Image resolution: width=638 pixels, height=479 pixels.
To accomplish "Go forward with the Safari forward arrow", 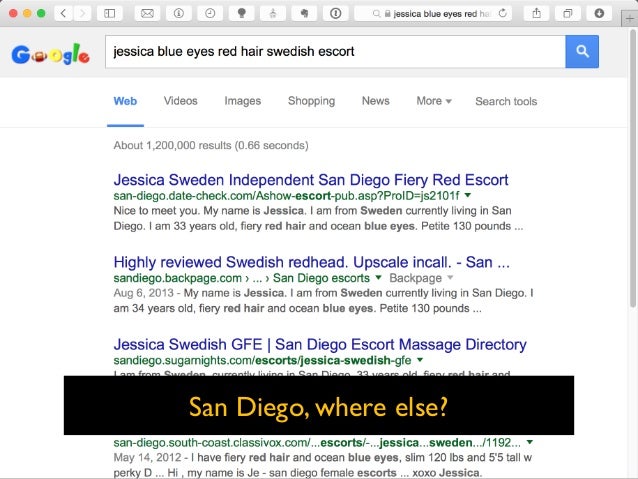I will [82, 13].
